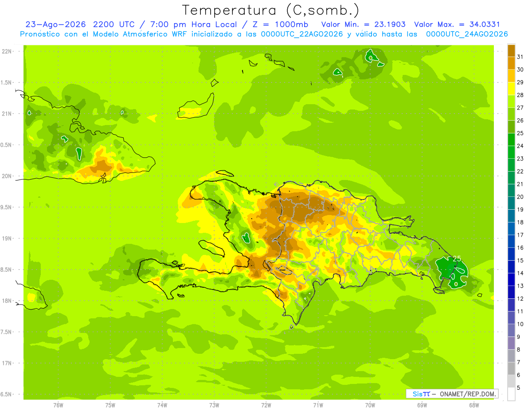Screen dimensions: 532x411
Task: Click the "19N" latitude label
Action: point(8,239)
